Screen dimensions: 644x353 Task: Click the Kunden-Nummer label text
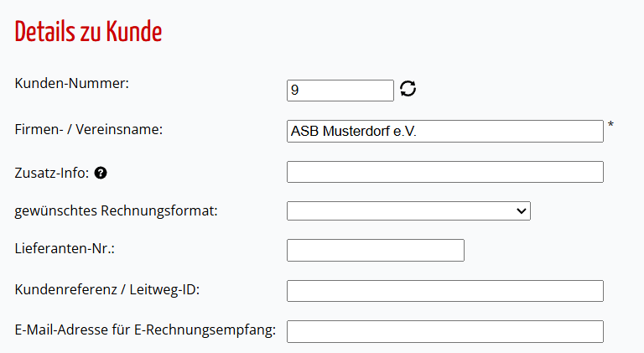[72, 83]
